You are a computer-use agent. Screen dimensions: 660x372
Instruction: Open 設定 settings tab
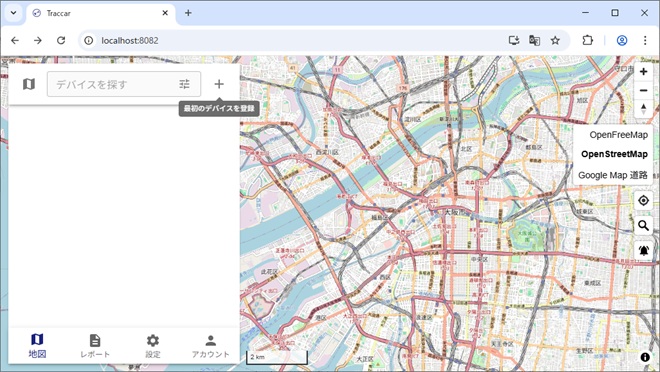(x=153, y=345)
